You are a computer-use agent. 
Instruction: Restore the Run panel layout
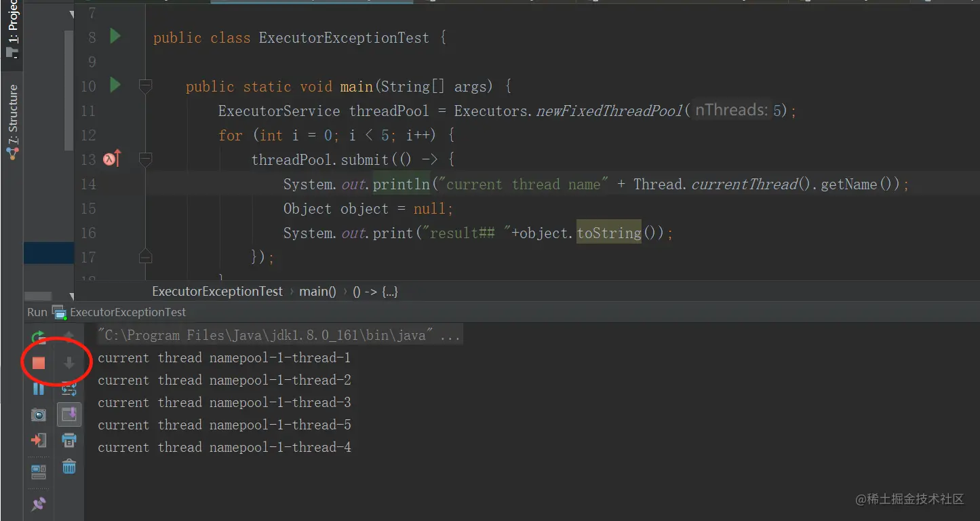tap(39, 471)
